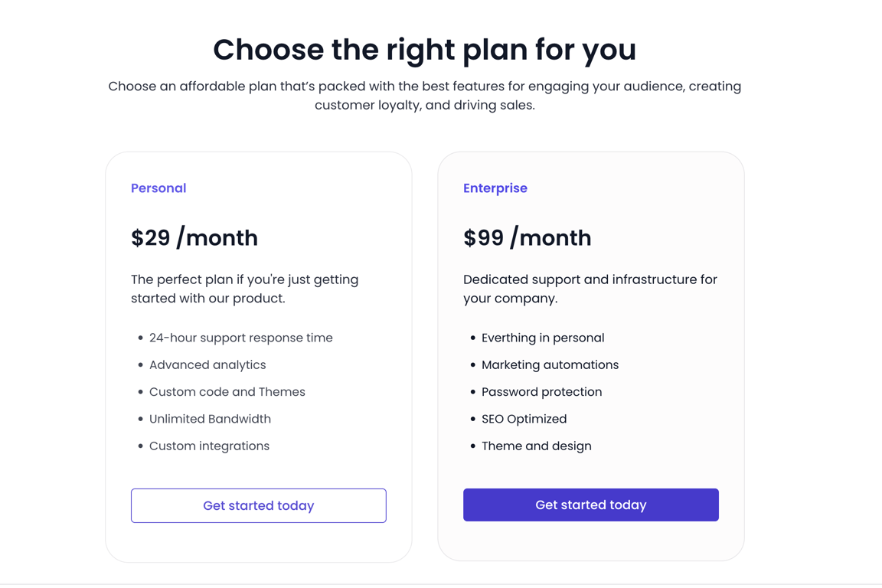Image resolution: width=882 pixels, height=588 pixels.
Task: Click the Password protection list item
Action: [x=542, y=392]
